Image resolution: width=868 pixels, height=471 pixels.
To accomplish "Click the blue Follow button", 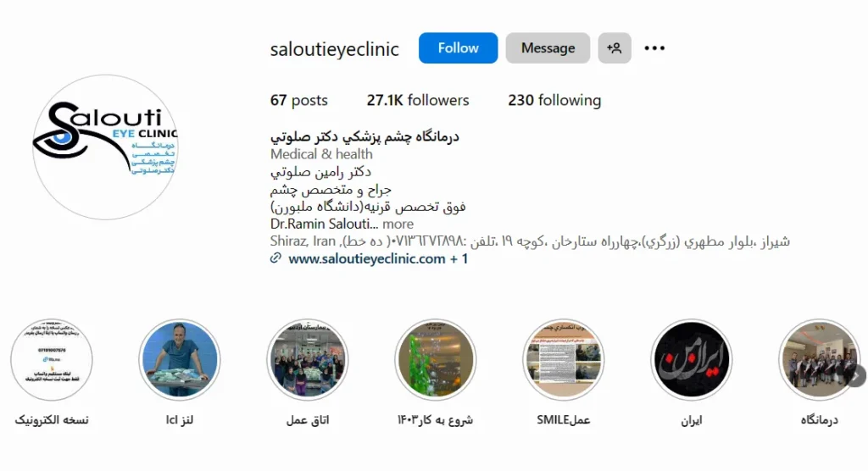I will pos(458,48).
